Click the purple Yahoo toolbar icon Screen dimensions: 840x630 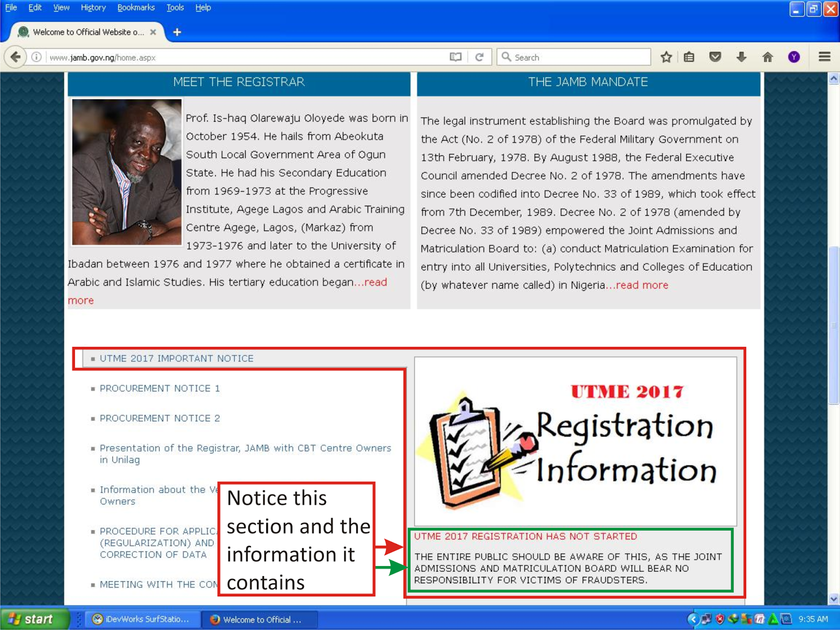click(x=793, y=57)
